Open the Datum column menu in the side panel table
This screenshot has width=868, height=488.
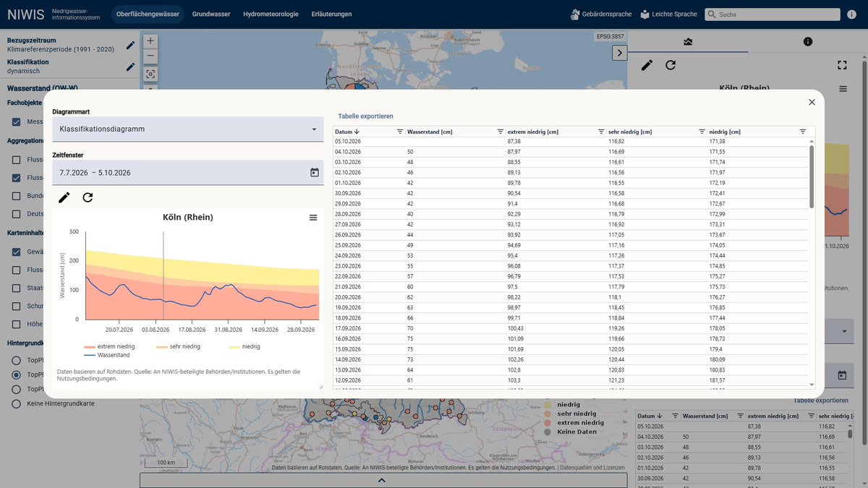(x=675, y=416)
